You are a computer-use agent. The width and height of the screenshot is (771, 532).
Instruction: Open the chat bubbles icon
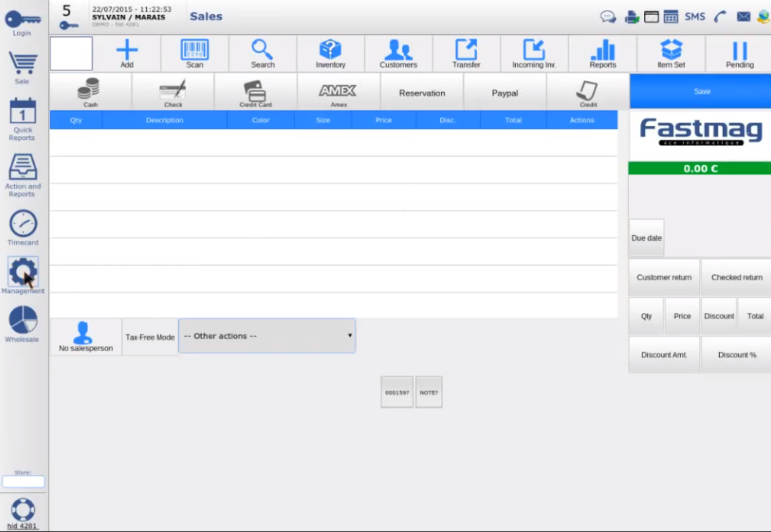(x=608, y=16)
